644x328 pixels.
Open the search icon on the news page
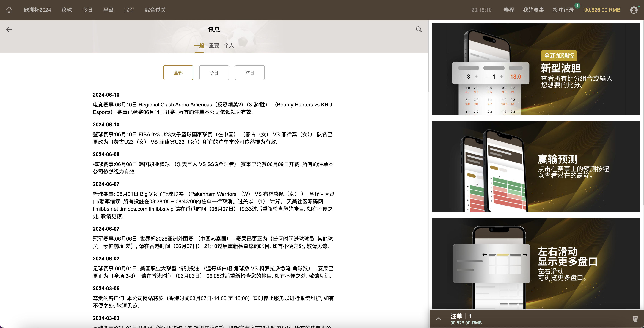[x=419, y=29]
